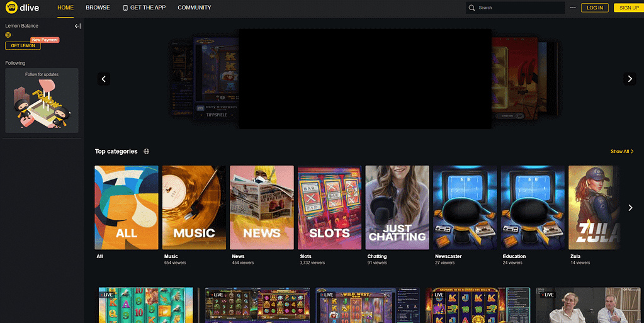Click the Newscaster label under its card

point(448,256)
